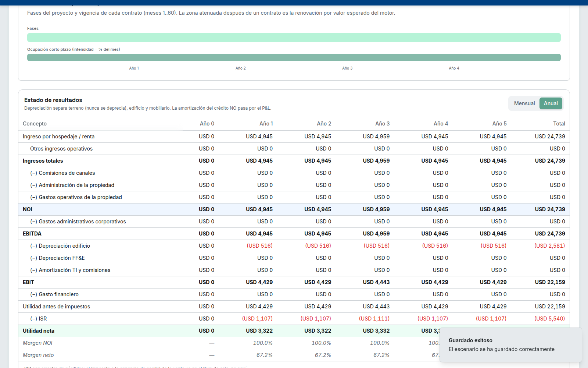
Task: Click the NOI total value 'USD 24,739'
Action: [550, 209]
